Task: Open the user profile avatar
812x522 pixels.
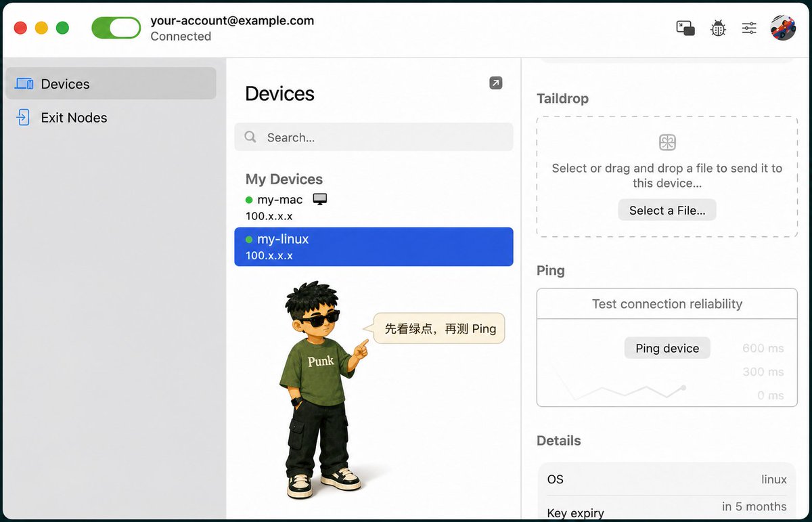Action: 783,28
